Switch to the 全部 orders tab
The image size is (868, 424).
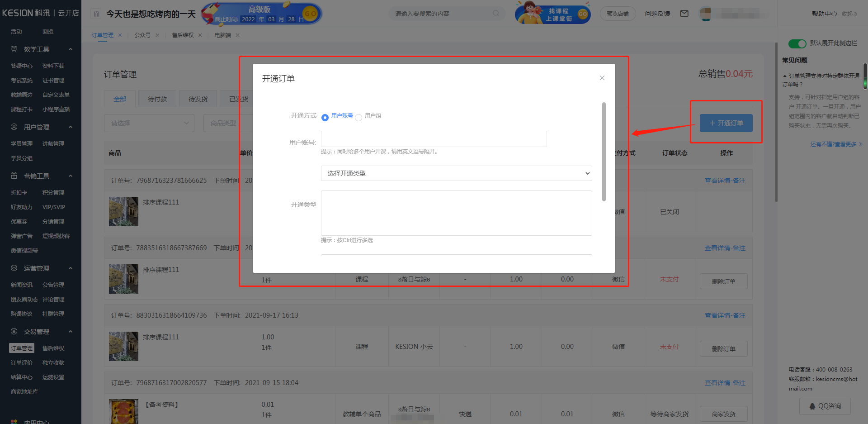[120, 99]
